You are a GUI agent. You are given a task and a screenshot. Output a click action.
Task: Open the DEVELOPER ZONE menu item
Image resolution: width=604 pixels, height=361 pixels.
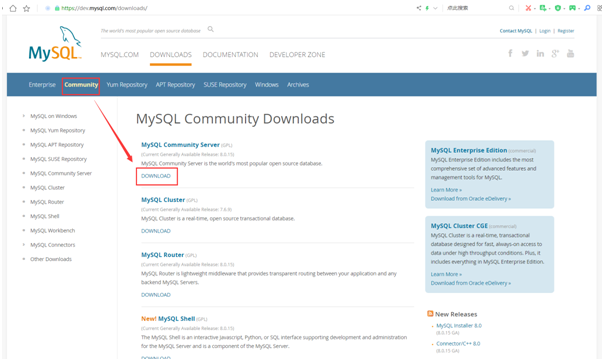click(x=297, y=55)
